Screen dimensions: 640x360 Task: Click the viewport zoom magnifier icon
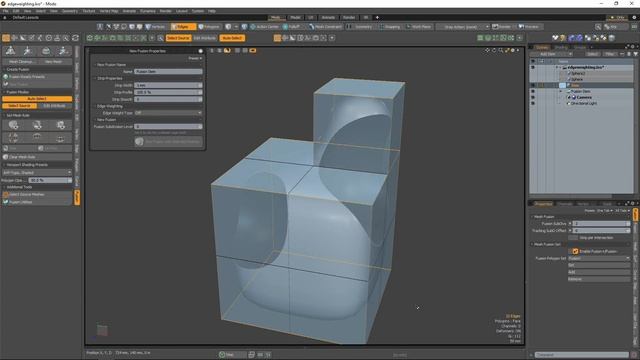tap(500, 51)
